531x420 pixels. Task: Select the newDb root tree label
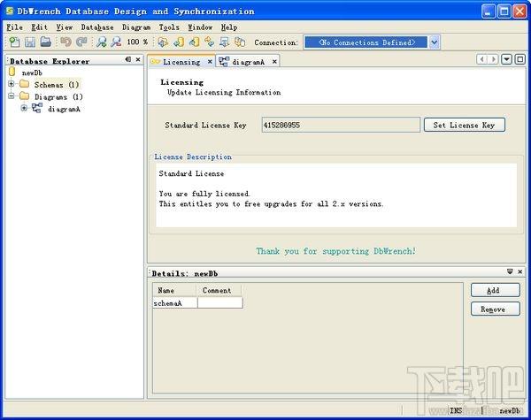32,73
